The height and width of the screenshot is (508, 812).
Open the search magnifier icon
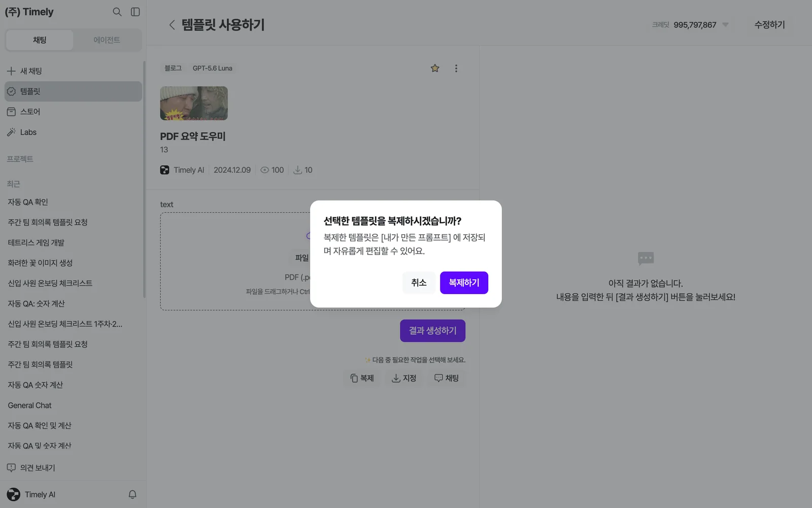117,12
